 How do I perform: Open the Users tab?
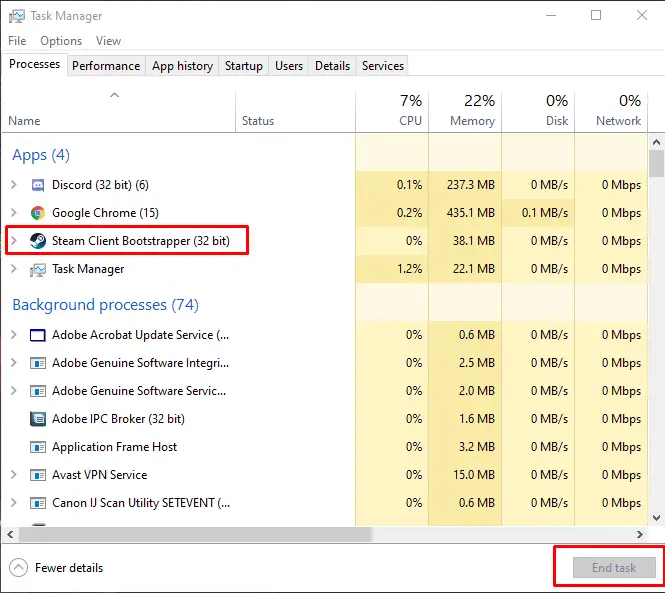(289, 66)
